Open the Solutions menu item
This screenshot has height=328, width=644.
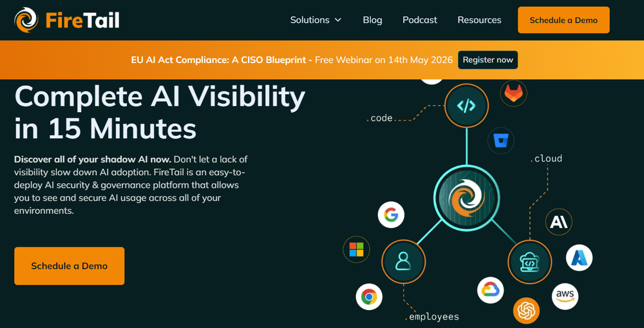click(310, 20)
